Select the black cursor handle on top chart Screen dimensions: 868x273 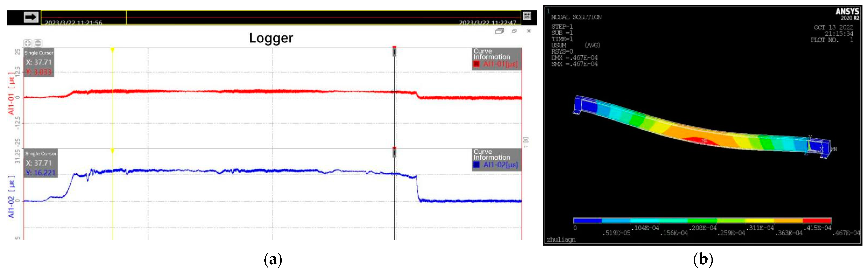click(394, 51)
